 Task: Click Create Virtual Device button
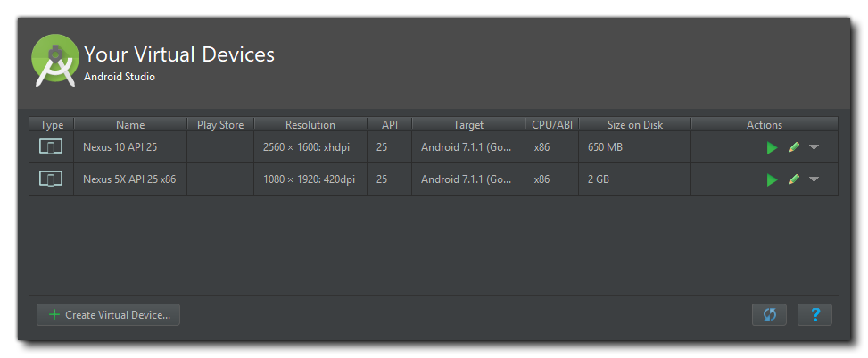[108, 315]
